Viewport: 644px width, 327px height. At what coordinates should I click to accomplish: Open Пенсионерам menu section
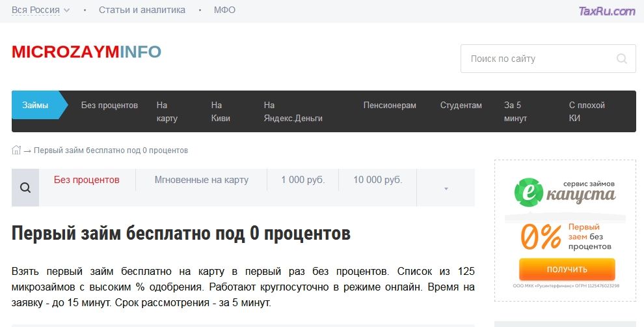click(390, 106)
